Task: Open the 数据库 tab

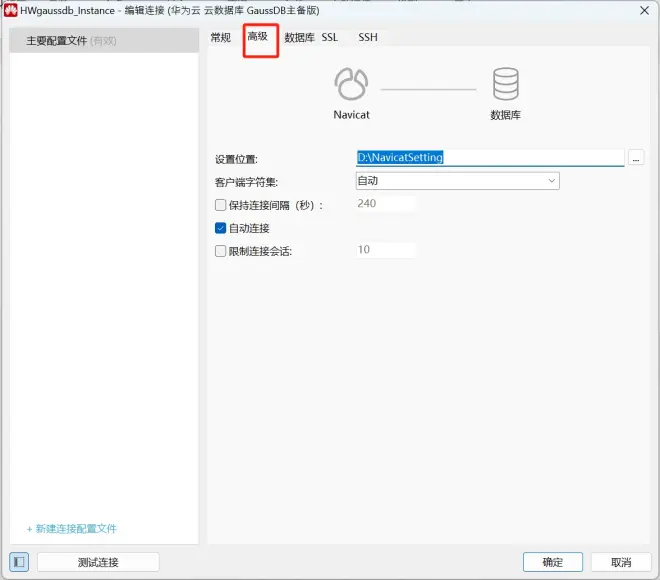Action: point(299,37)
